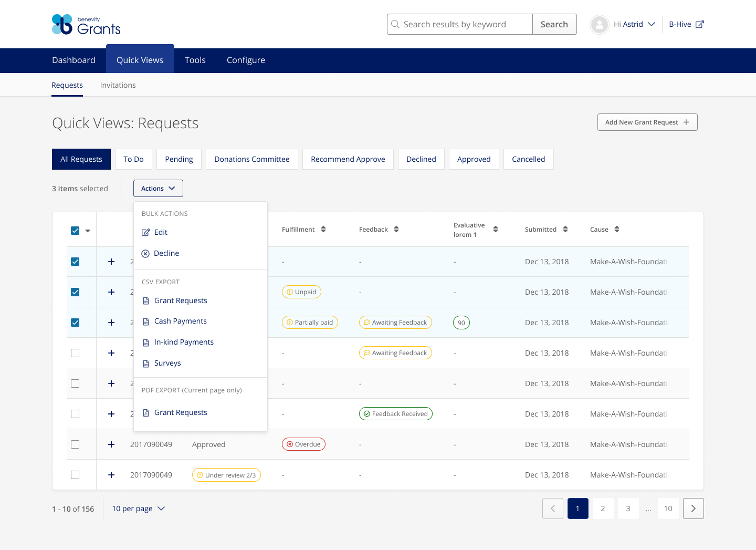Uncheck the select-all checkbox in table header
This screenshot has width=756, height=550.
(x=75, y=230)
